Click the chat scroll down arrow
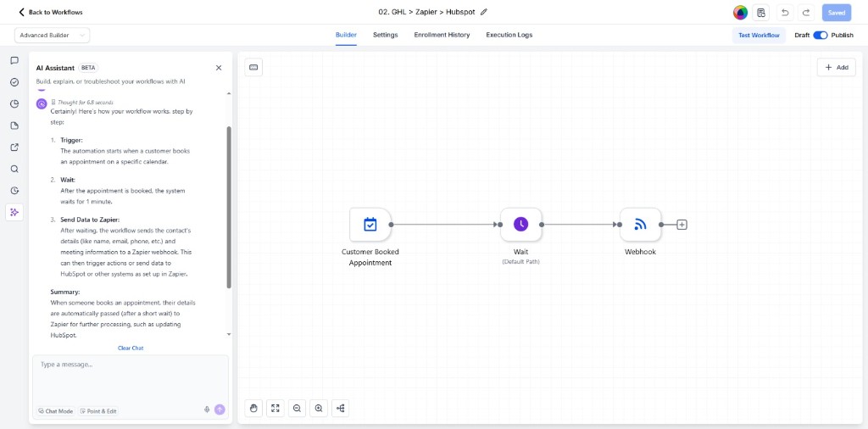The width and height of the screenshot is (868, 429). pos(229,334)
